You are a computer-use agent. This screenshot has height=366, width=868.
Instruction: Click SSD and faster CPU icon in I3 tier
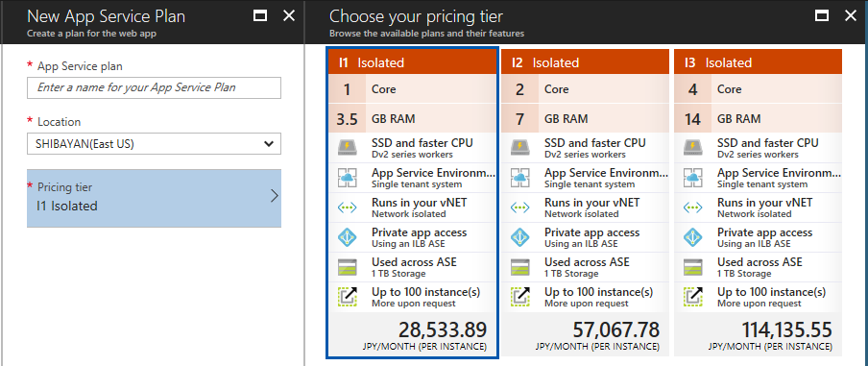coord(693,148)
